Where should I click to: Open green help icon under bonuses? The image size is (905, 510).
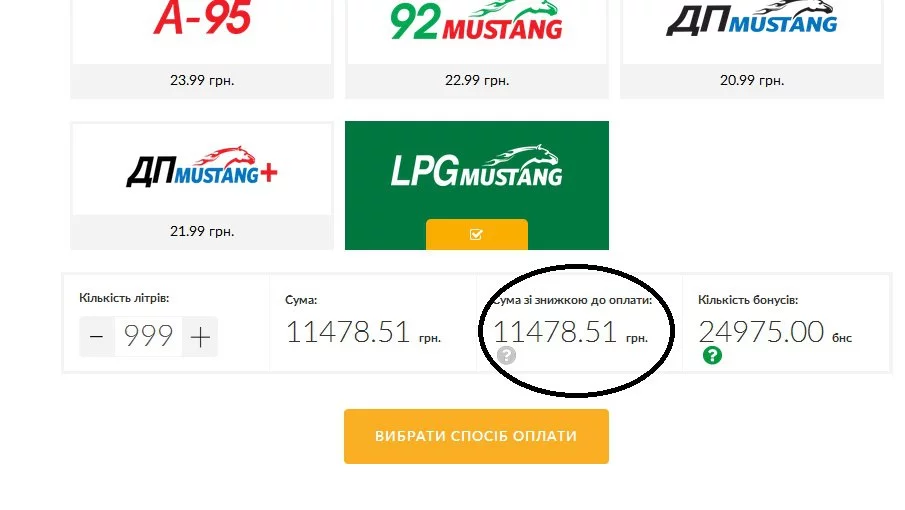pyautogui.click(x=712, y=355)
